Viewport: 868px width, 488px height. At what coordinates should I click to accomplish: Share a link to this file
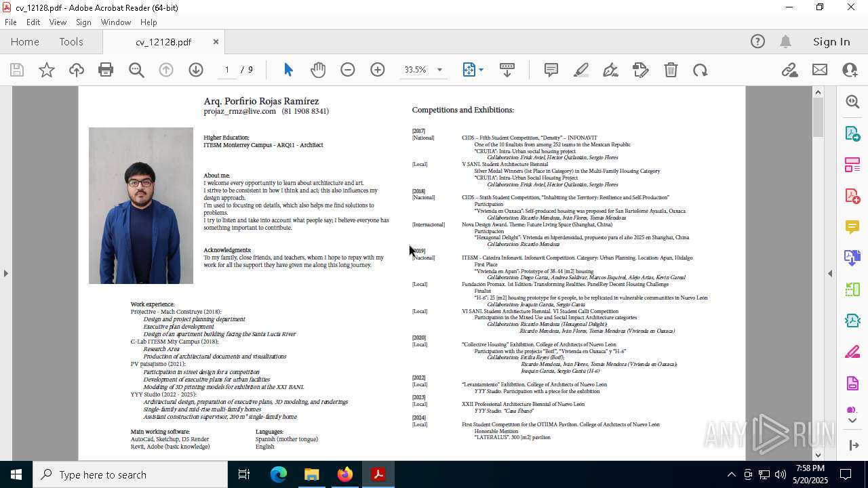coord(790,70)
